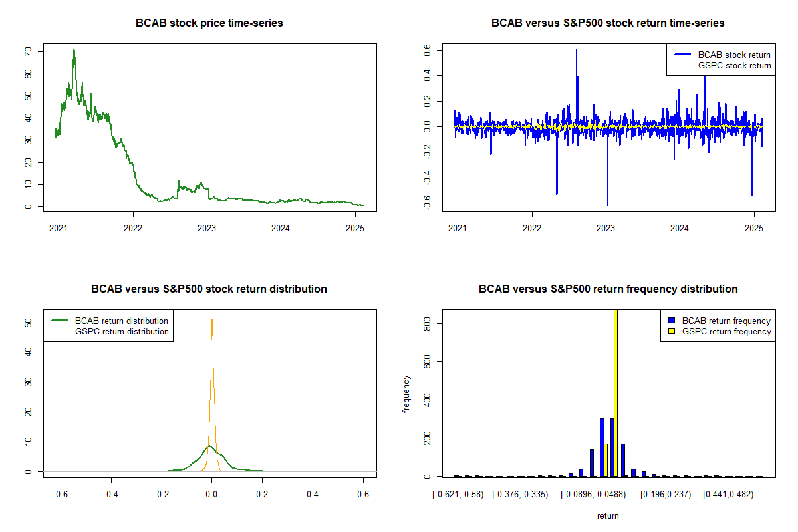798x532 pixels.
Task: Click 'BCAB versus S&P500 stock return distribution' title
Action: click(x=209, y=289)
